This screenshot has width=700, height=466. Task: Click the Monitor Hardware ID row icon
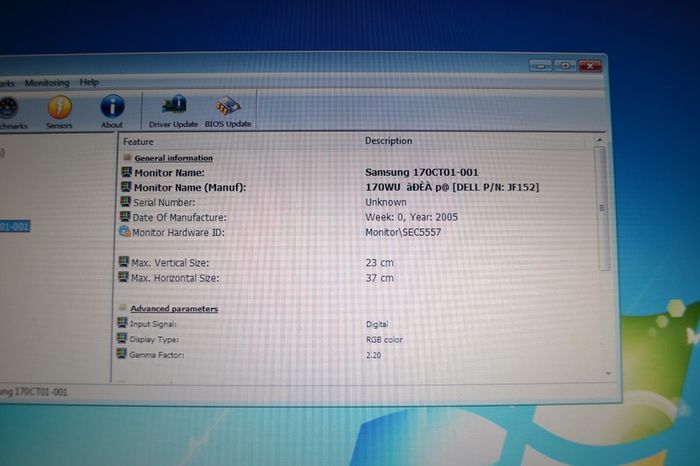click(x=125, y=231)
